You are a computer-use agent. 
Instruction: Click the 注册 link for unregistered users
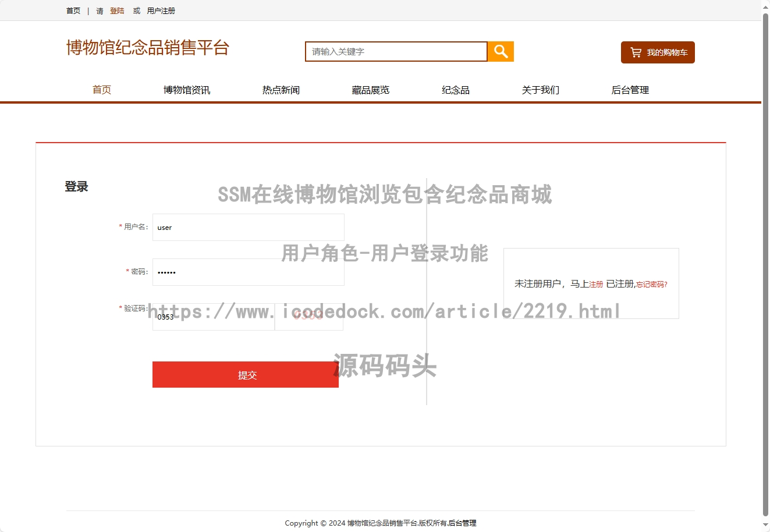(x=596, y=284)
